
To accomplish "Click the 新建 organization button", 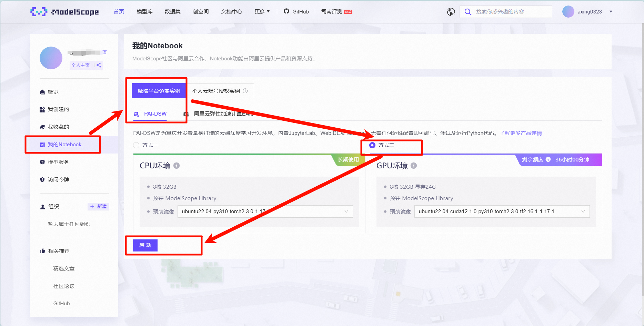I will click(98, 207).
